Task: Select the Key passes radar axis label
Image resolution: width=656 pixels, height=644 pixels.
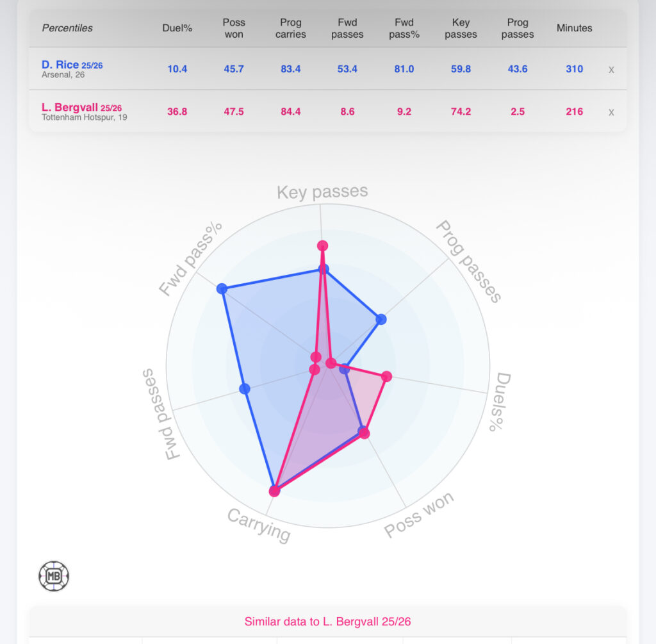Action: pos(322,192)
